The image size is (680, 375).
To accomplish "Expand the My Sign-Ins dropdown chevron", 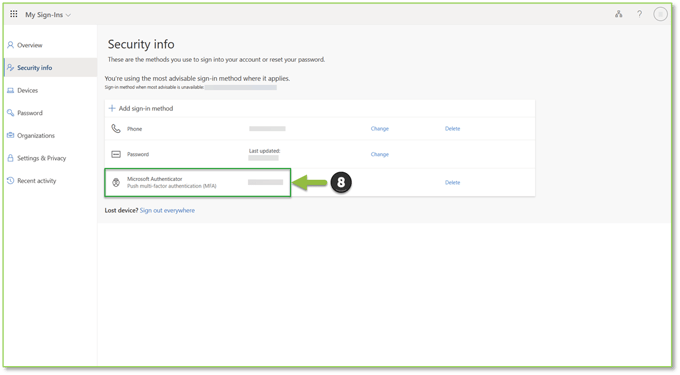I will click(x=68, y=15).
